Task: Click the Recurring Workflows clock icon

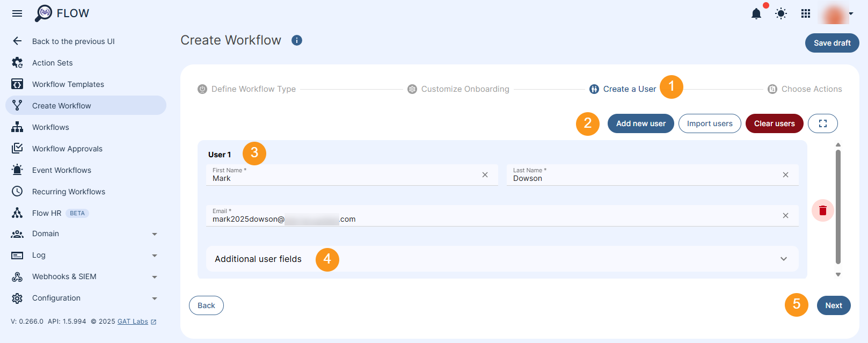Action: (x=17, y=191)
